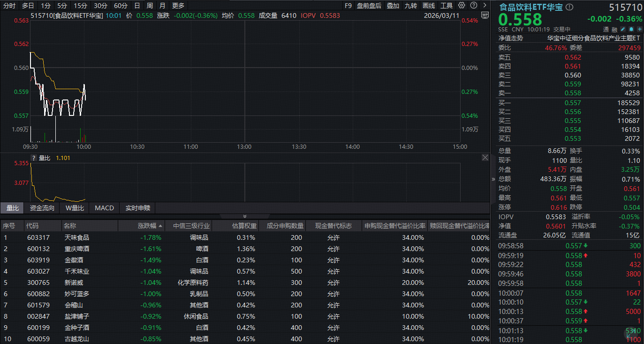Image resolution: width=644 pixels, height=344 pixels.
Task: Click the help question mark icon in toolbar
Action: coord(474,6)
